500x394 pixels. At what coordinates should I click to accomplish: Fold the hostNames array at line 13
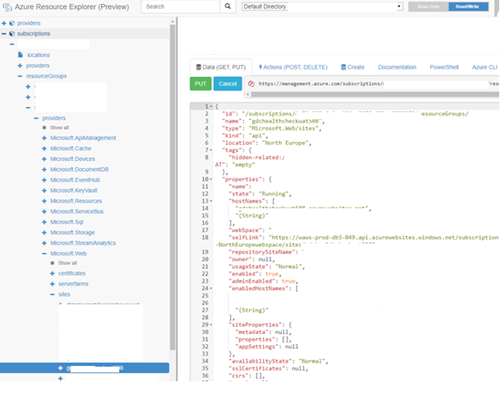point(211,201)
